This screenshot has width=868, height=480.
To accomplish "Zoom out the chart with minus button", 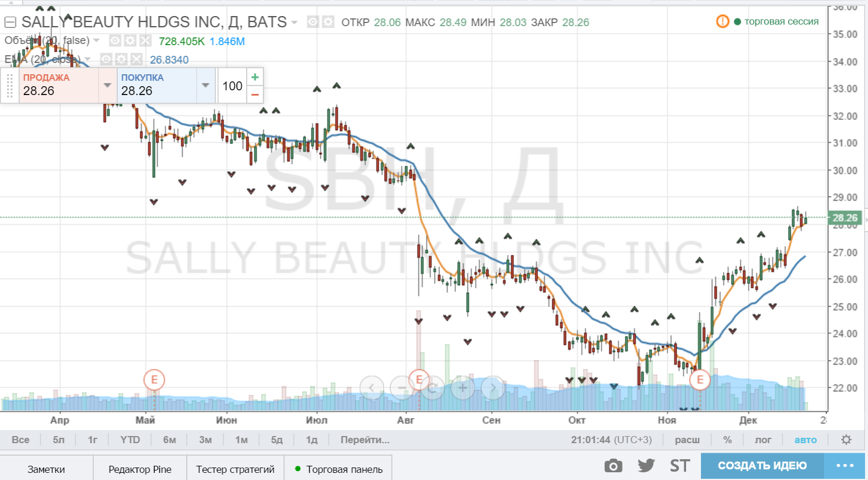I will (402, 388).
